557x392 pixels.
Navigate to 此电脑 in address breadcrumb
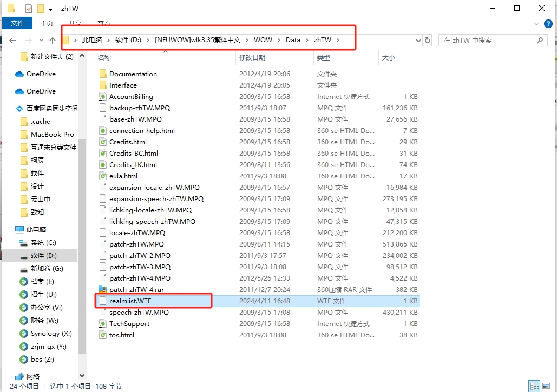[92, 40]
